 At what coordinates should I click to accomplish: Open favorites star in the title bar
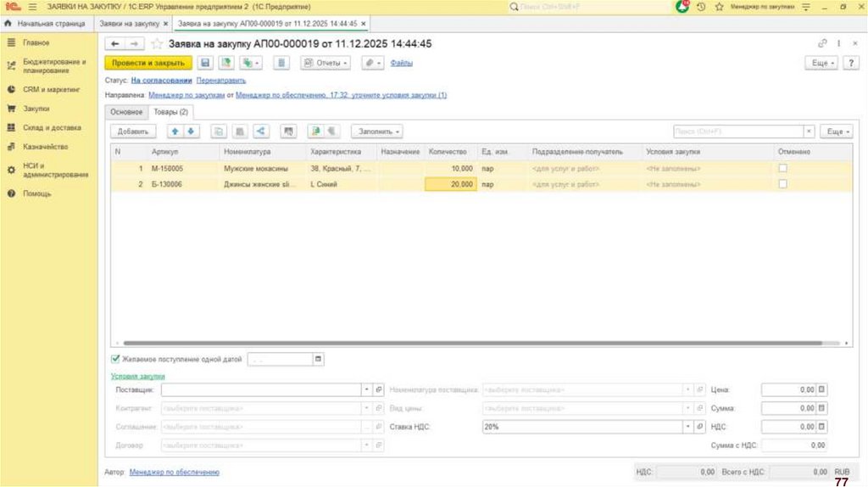tap(719, 7)
